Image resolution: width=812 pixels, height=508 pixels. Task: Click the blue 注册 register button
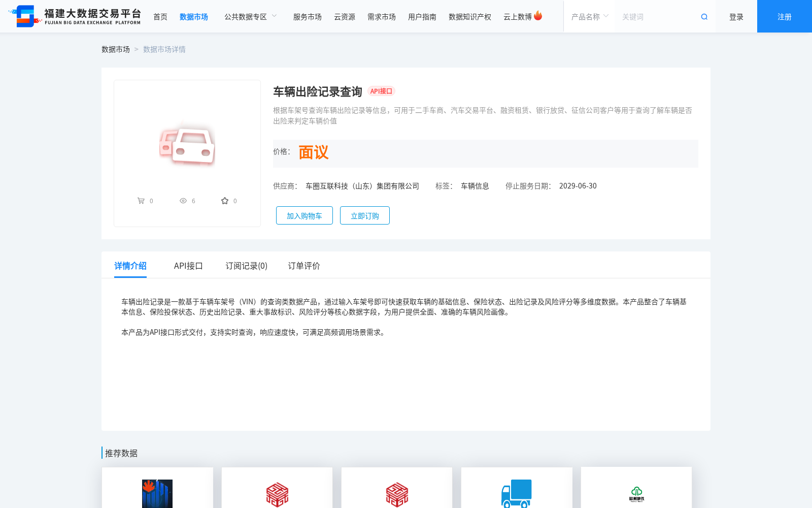(785, 16)
